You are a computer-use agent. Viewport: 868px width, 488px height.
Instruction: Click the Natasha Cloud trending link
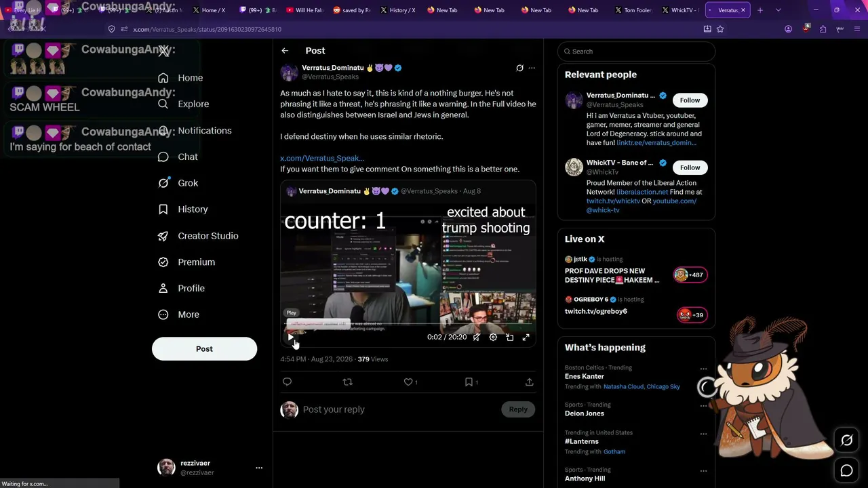click(x=623, y=387)
